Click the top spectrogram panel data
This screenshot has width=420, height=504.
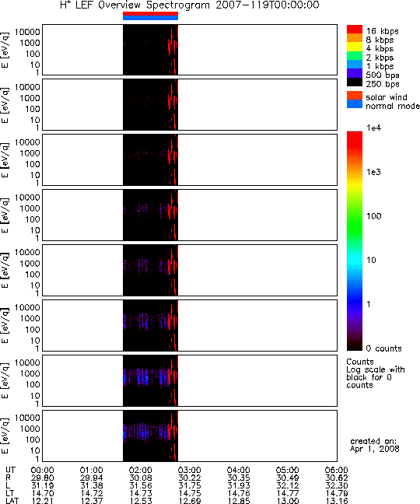[x=150, y=50]
